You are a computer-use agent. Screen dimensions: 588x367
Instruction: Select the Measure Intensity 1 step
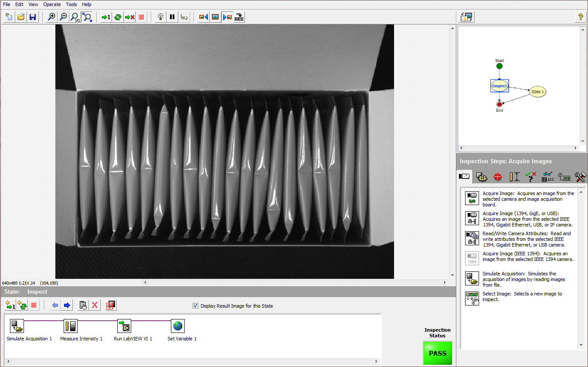71,326
